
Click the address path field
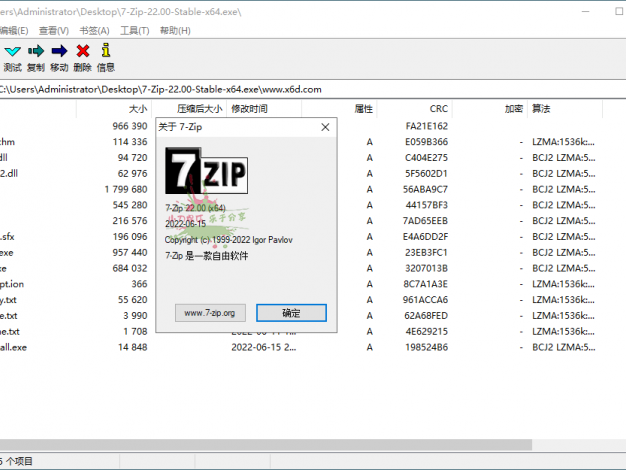point(313,89)
